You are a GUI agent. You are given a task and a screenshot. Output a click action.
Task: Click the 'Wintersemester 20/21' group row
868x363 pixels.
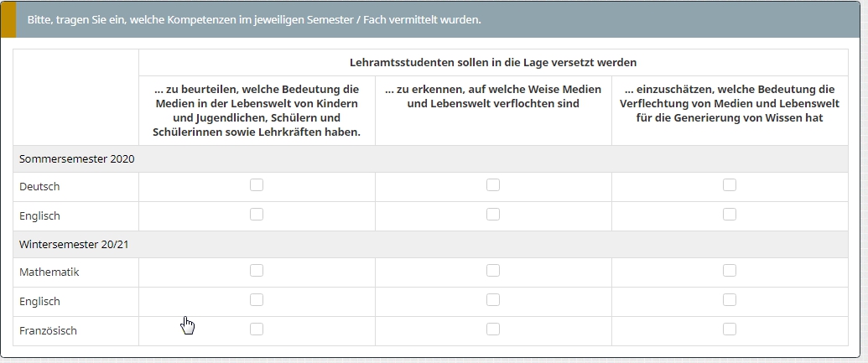click(x=74, y=244)
